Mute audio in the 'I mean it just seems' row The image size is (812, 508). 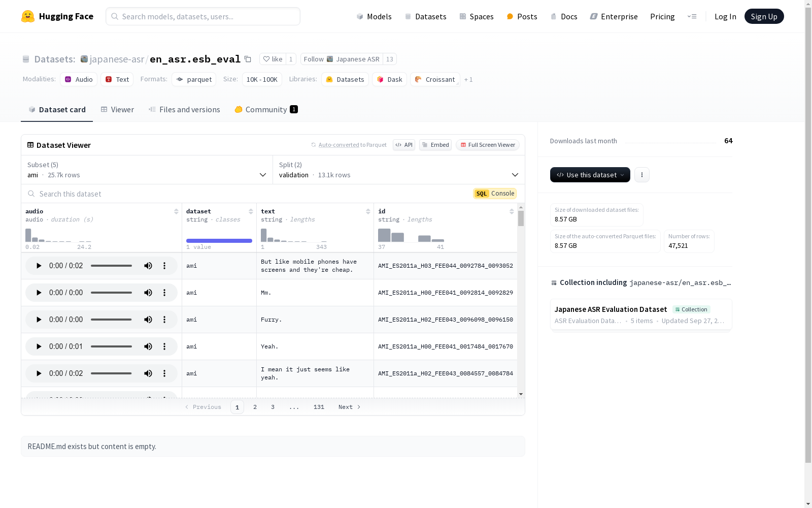pos(148,373)
